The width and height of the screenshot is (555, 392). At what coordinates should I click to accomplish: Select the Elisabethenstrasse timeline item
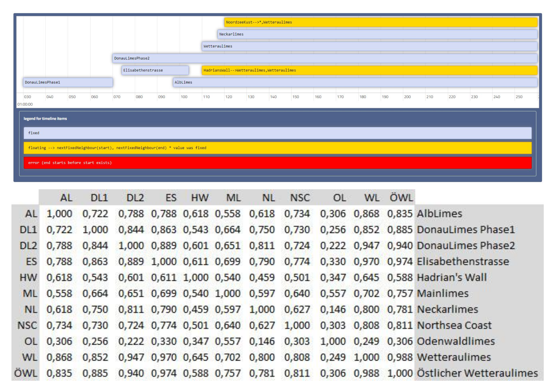tap(155, 70)
